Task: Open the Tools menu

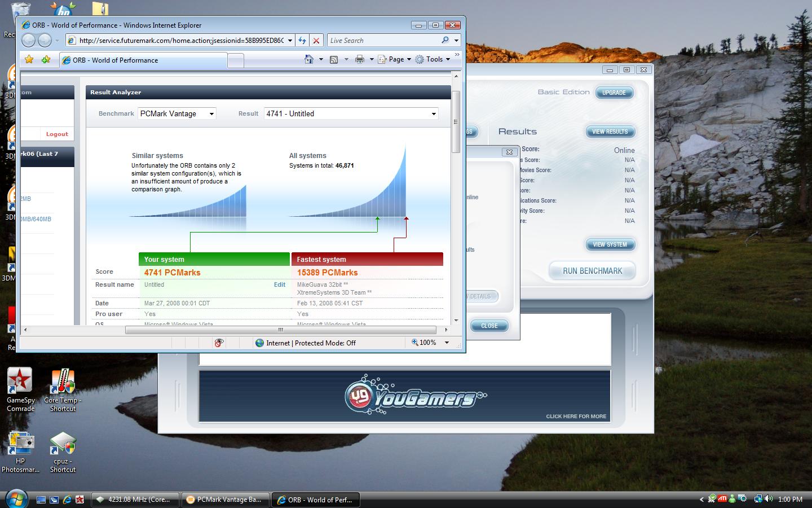Action: pyautogui.click(x=433, y=59)
